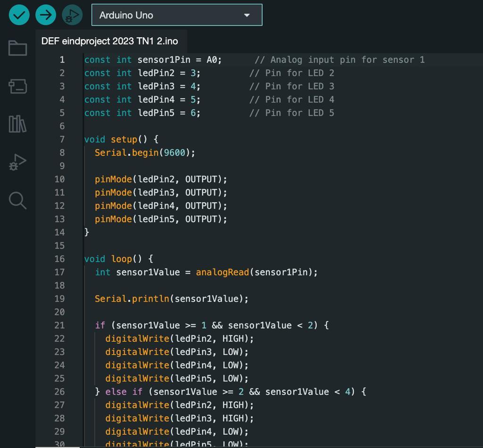Click 'ledPin3 = 4;' on line 3

(x=169, y=86)
